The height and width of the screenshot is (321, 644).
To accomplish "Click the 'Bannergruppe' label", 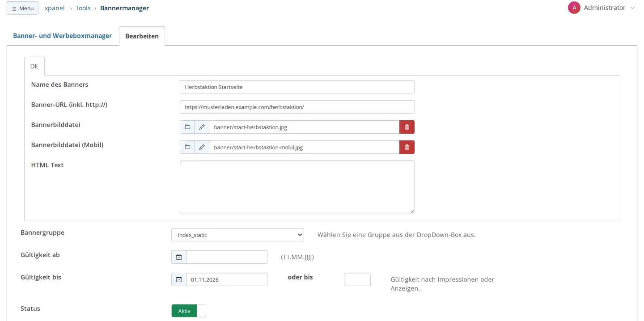I will 42,232.
